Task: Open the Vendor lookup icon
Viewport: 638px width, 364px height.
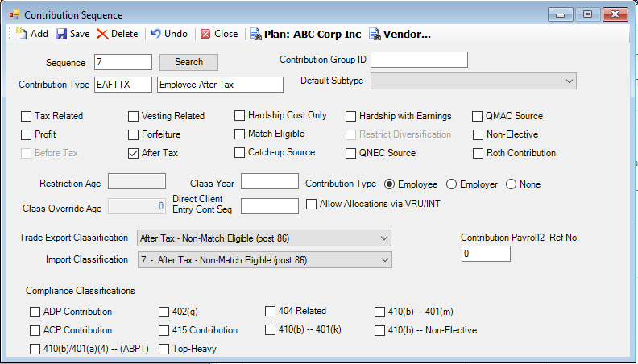Action: tap(375, 34)
